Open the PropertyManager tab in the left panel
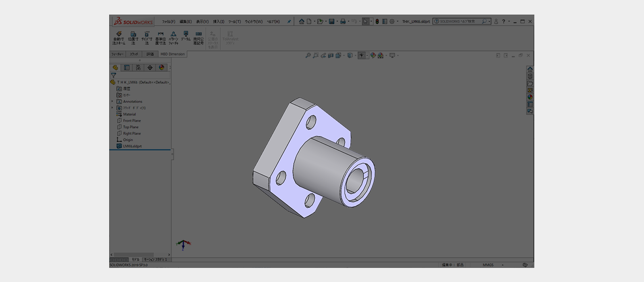Screen dimensions: 644x282 [127, 67]
